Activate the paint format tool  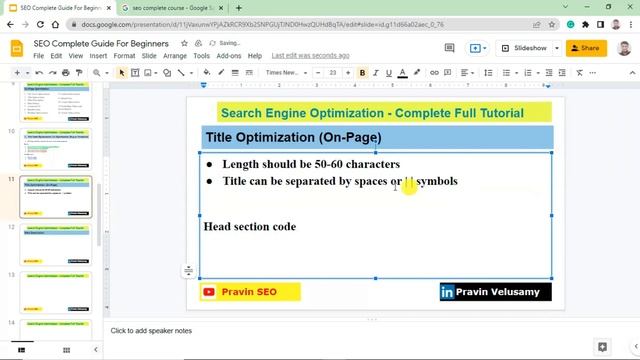point(79,73)
